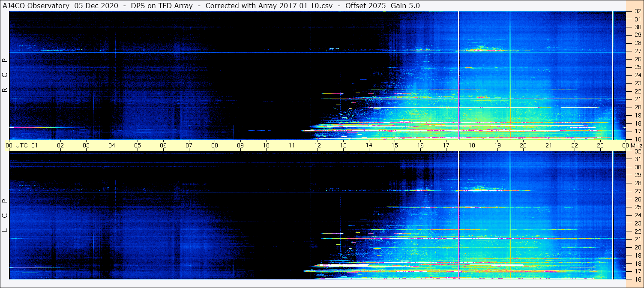The width and height of the screenshot is (644, 288).
Task: Click the '00 UTC' time axis label
Action: click(17, 145)
